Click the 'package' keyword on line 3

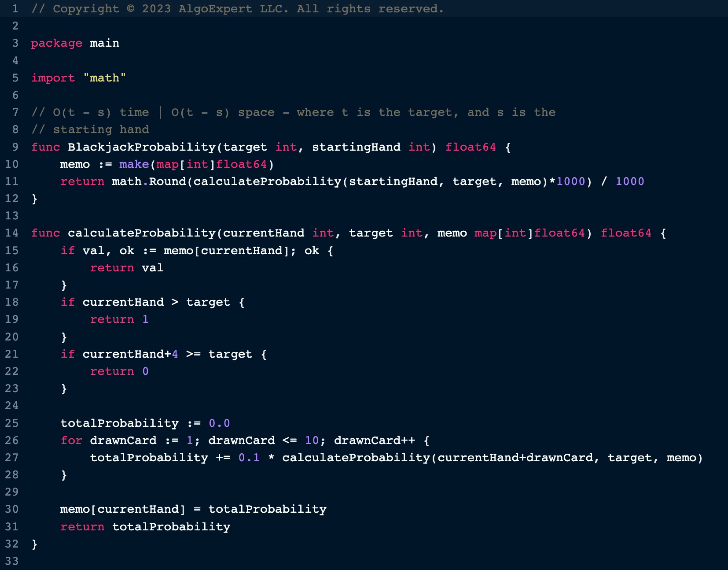56,43
